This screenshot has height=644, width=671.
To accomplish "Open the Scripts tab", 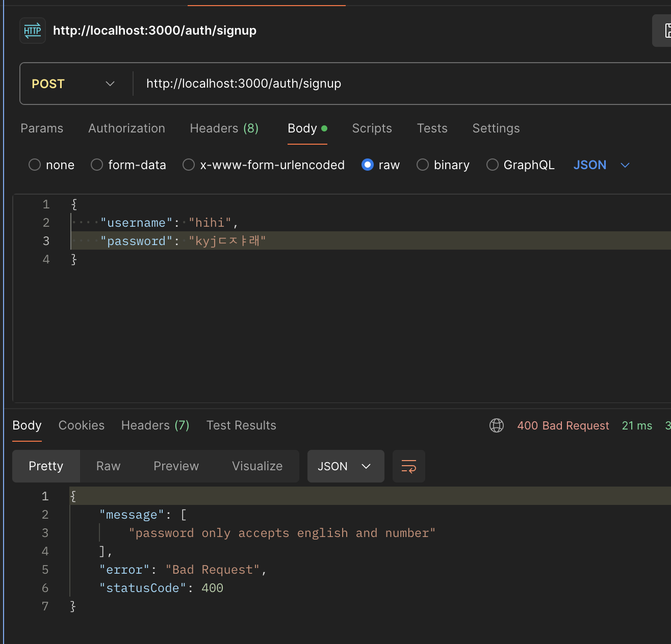I will tap(372, 128).
